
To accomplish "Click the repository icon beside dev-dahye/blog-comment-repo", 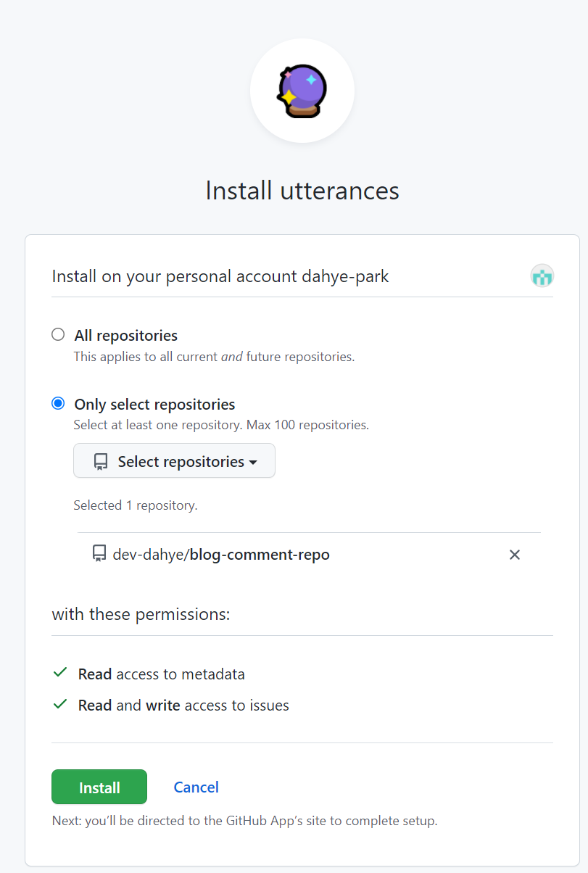I will tap(99, 555).
